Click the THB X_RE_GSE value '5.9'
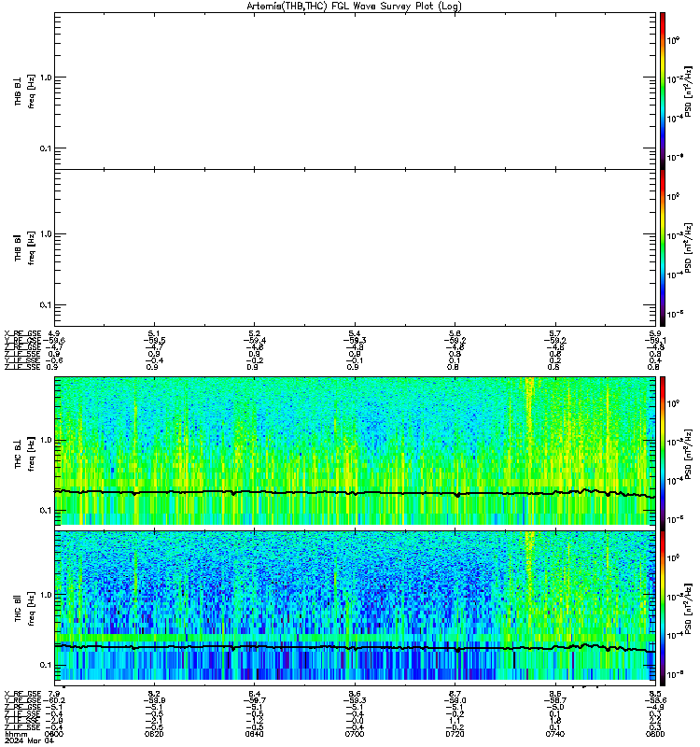This screenshot has width=700, height=747. pos(655,333)
